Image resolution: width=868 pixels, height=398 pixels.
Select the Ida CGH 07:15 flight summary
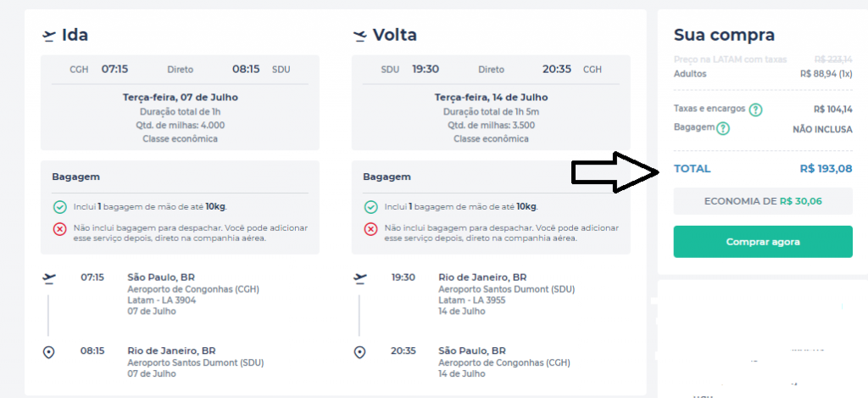coord(180,103)
